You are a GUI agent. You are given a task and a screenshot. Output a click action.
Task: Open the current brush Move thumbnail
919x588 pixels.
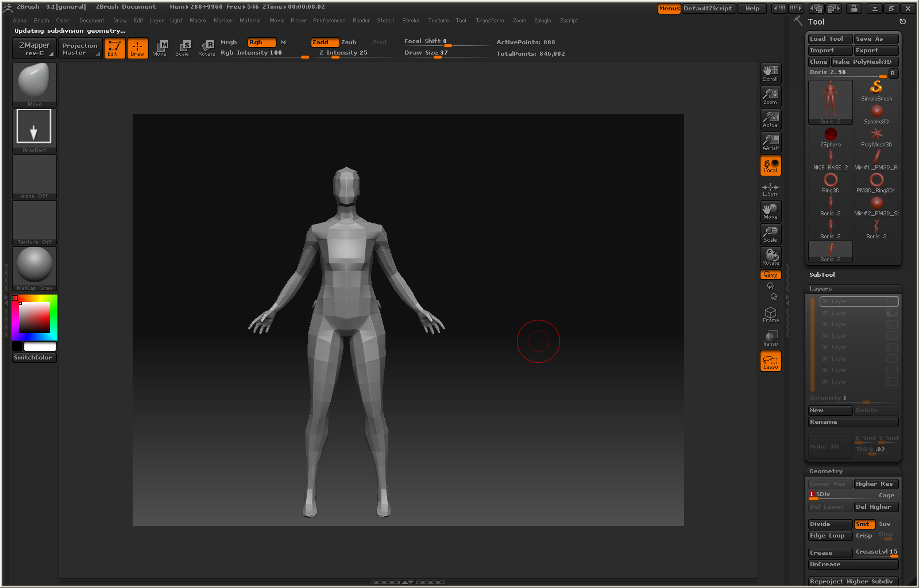click(x=34, y=84)
